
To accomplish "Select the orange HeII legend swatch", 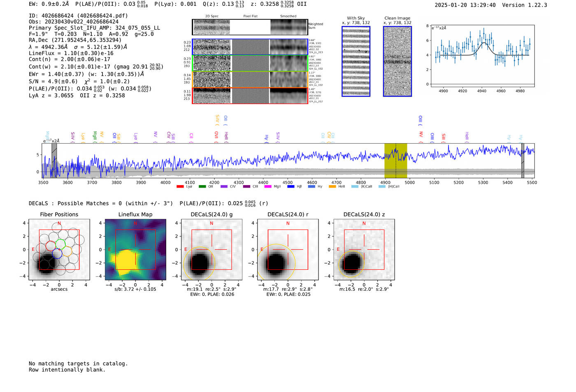I will (x=332, y=186).
